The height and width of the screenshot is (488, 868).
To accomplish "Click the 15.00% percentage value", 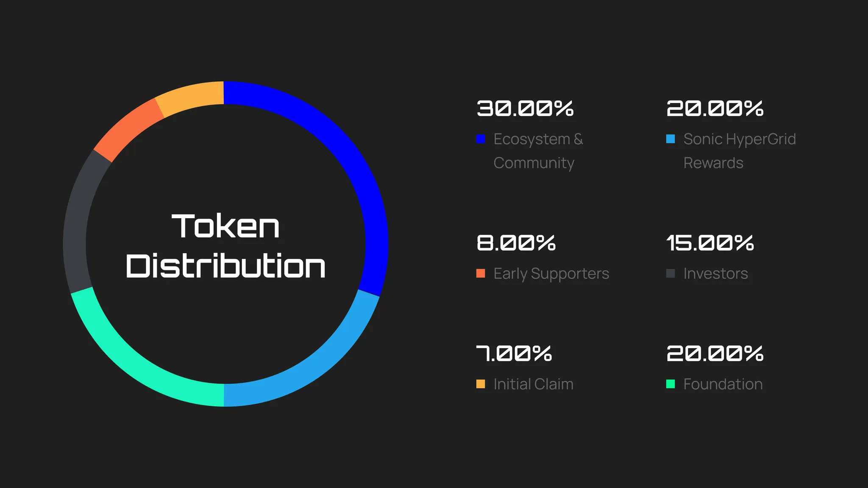I will (x=710, y=243).
